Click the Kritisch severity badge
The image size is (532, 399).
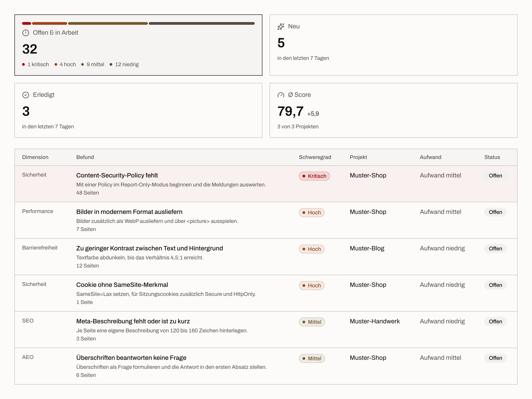(314, 176)
